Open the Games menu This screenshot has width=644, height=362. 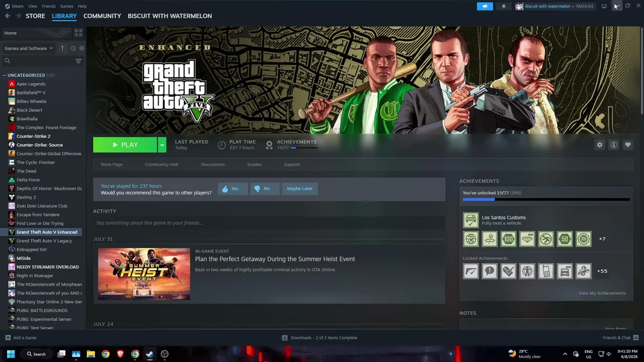[66, 6]
